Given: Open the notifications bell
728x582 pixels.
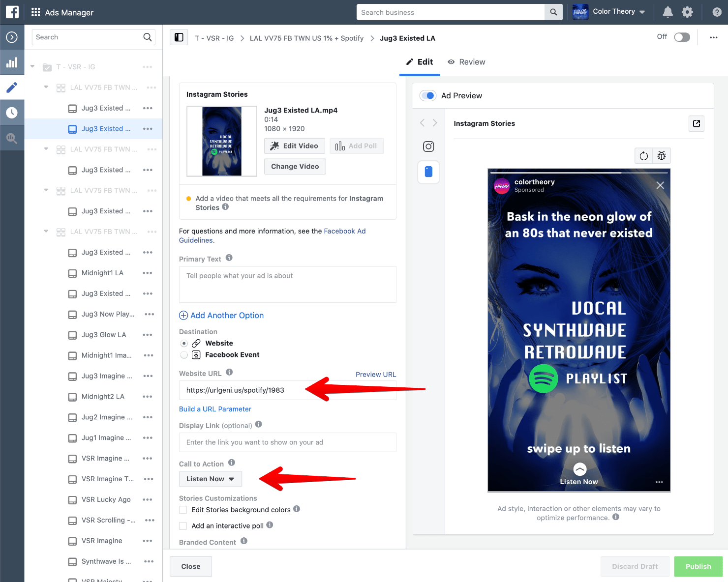Looking at the screenshot, I should (x=667, y=12).
